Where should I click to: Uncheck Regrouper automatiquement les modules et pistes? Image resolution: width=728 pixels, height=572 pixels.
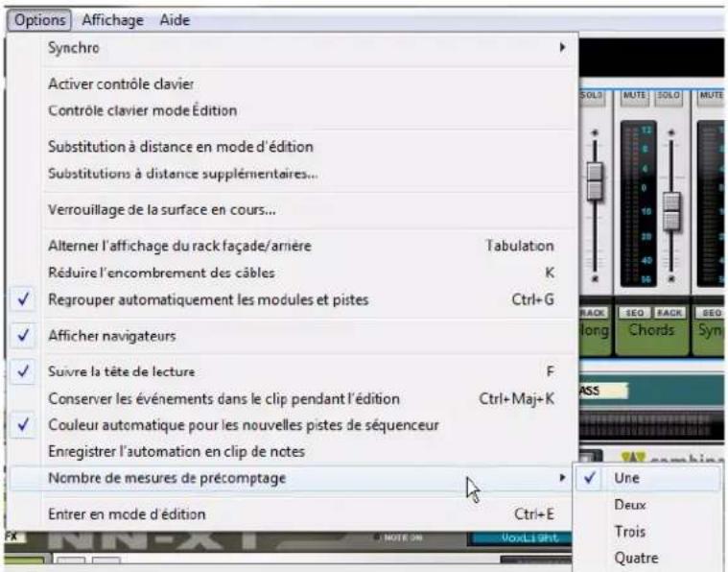tap(293, 299)
